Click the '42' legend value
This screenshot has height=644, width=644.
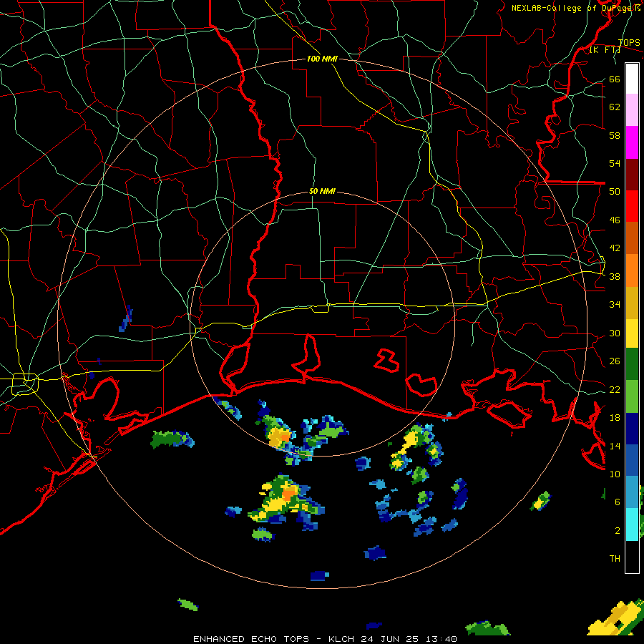pyautogui.click(x=615, y=248)
